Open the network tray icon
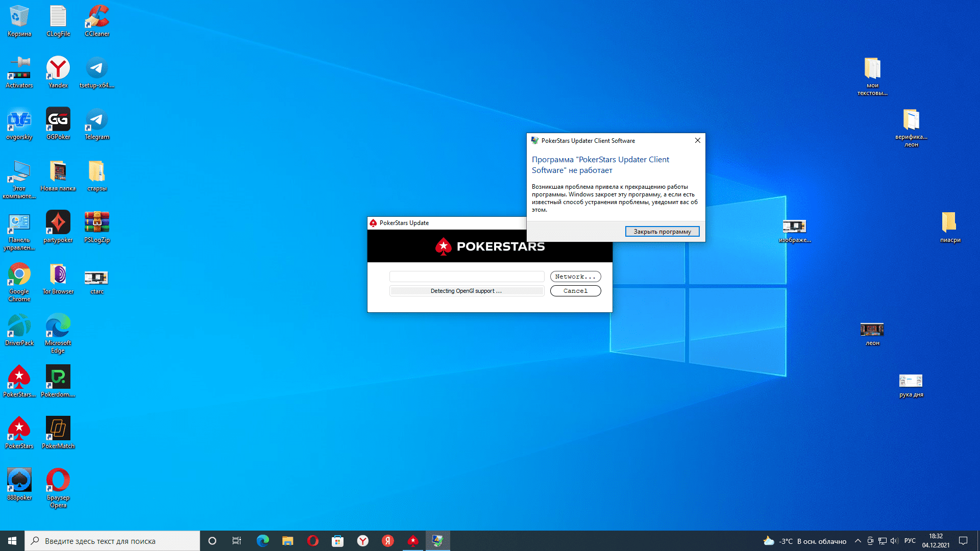This screenshot has width=980, height=551. [882, 541]
